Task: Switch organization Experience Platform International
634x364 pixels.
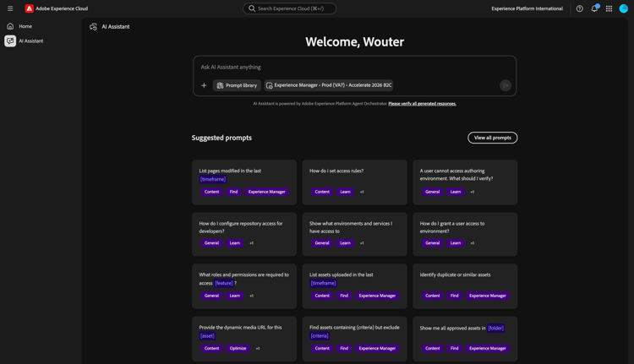Action: 527,8
